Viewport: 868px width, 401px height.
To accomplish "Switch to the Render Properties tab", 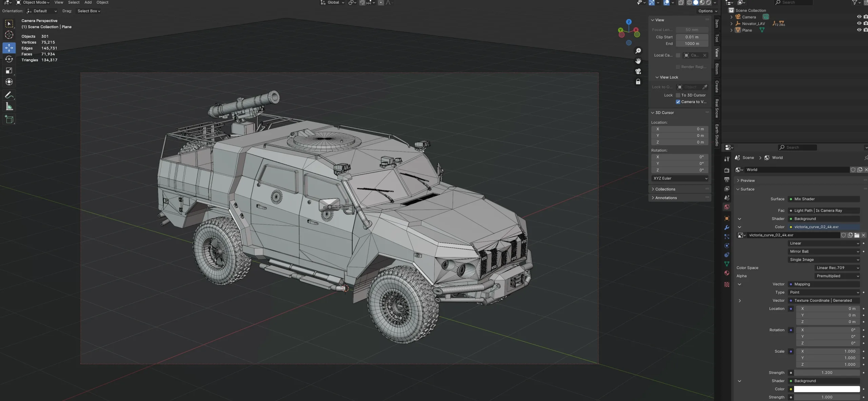I will point(727,170).
